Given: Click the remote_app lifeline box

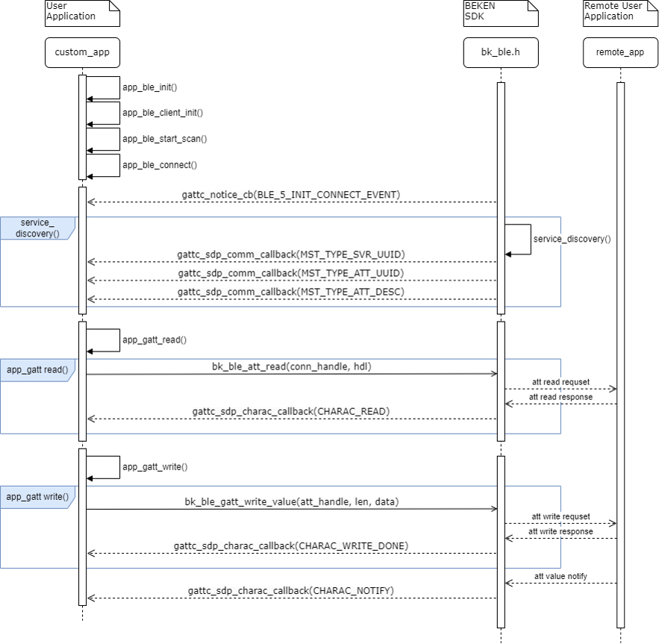Looking at the screenshot, I should coord(620,52).
